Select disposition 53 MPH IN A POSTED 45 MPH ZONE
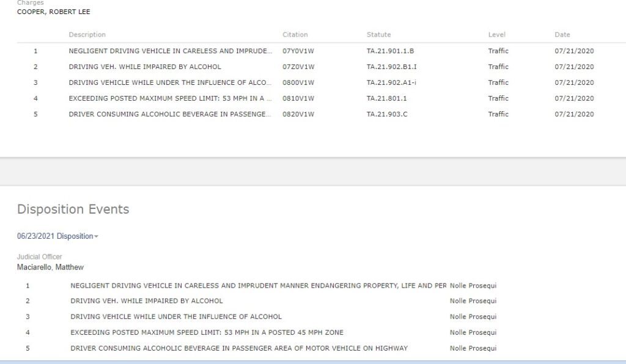This screenshot has width=626, height=364. click(207, 332)
